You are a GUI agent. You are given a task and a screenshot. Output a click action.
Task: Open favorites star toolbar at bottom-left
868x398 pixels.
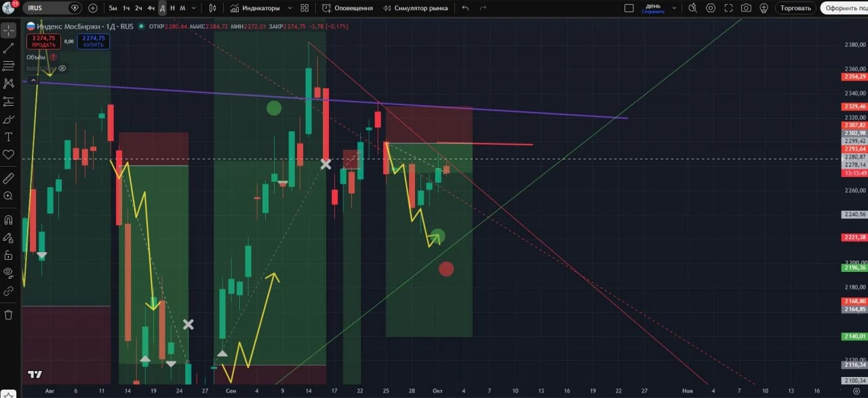9,394
